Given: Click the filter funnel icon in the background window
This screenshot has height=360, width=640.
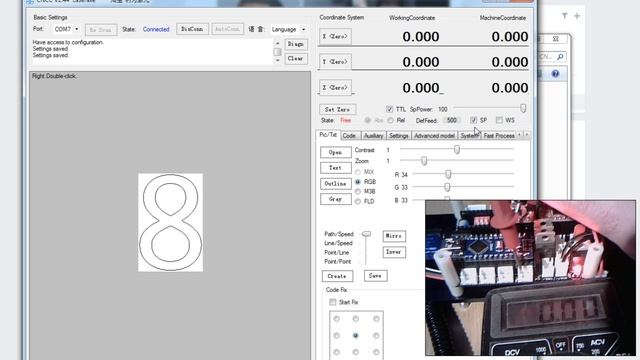Looking at the screenshot, I should [x=564, y=16].
